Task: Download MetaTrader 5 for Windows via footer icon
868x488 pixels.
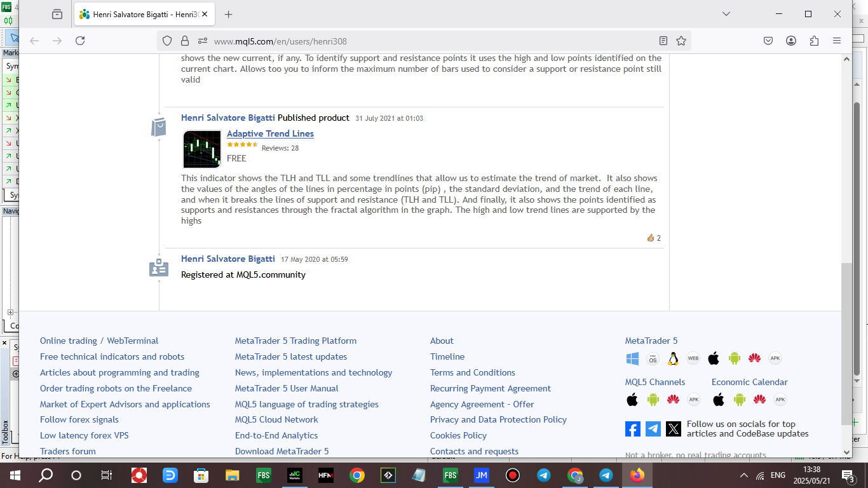Action: tap(632, 358)
